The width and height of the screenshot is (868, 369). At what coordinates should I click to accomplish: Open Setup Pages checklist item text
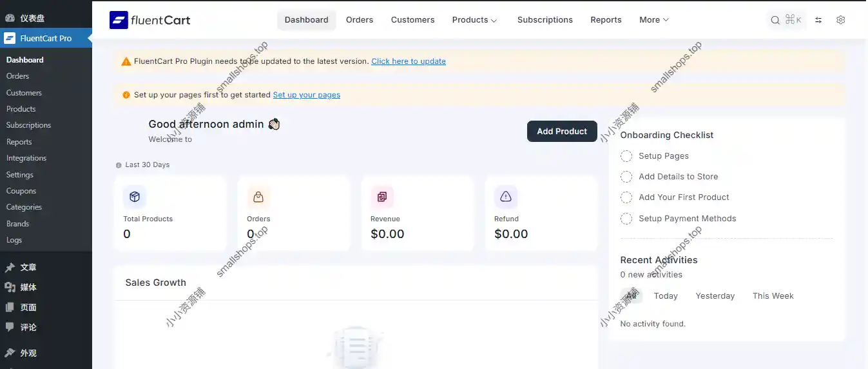click(664, 156)
